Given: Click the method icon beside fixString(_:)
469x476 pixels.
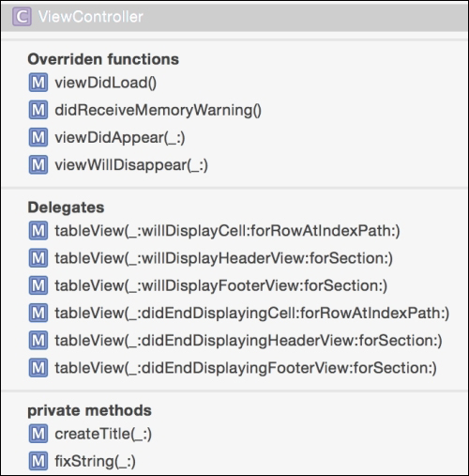Looking at the screenshot, I should pyautogui.click(x=38, y=461).
